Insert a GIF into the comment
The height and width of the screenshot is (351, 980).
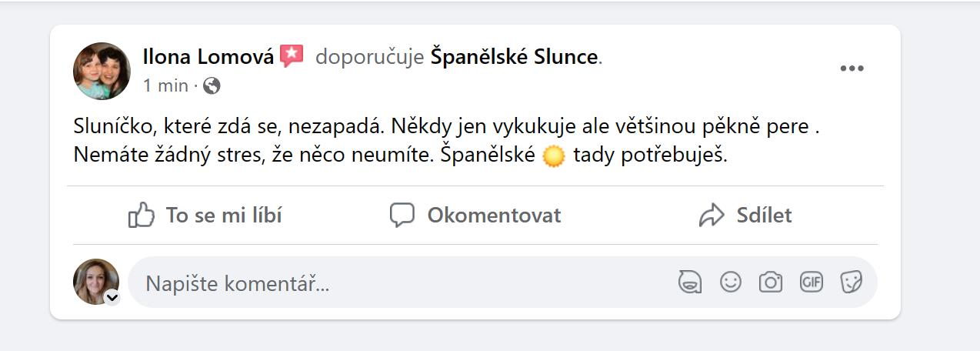click(x=811, y=282)
